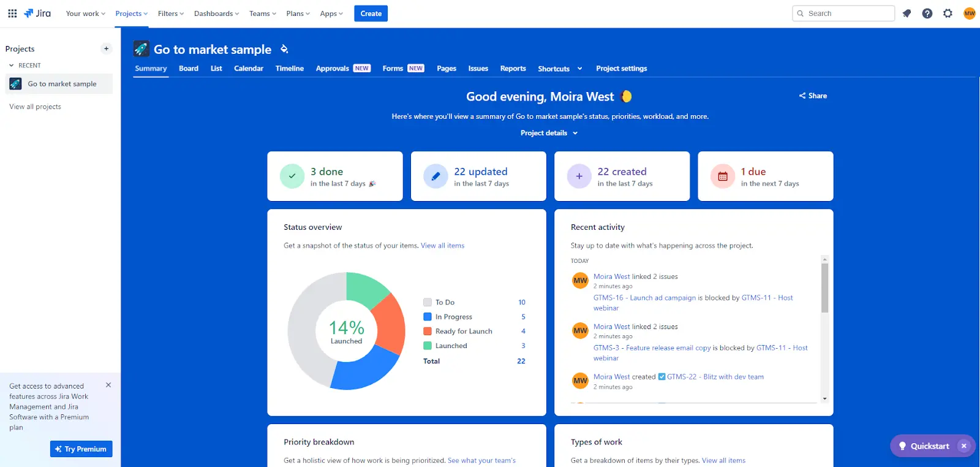Click the Launched green legend swatch

click(428, 346)
